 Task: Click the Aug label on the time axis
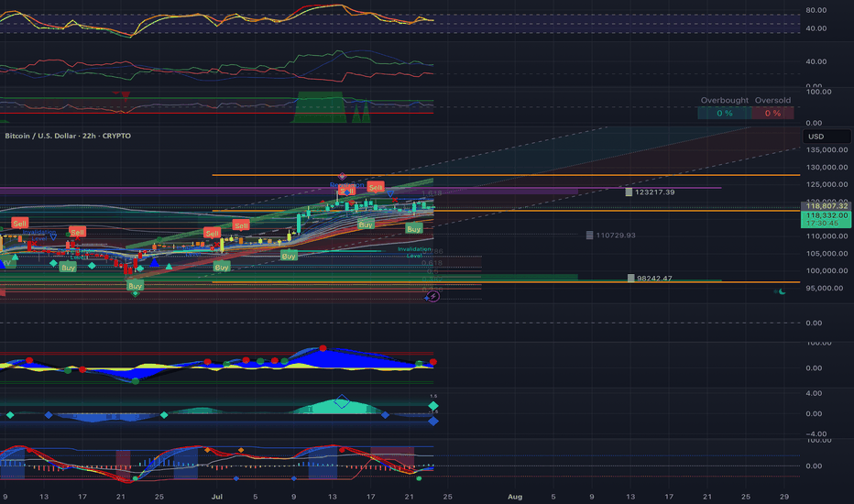click(x=515, y=497)
